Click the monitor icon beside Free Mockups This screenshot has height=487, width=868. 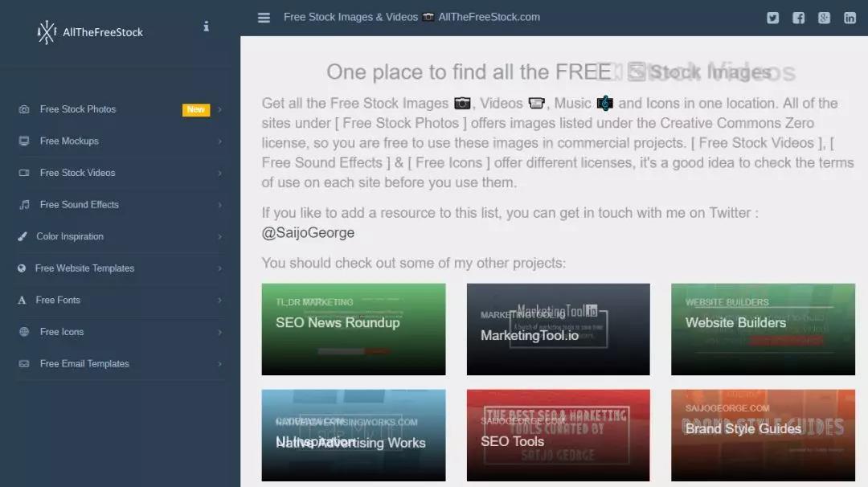coord(24,141)
